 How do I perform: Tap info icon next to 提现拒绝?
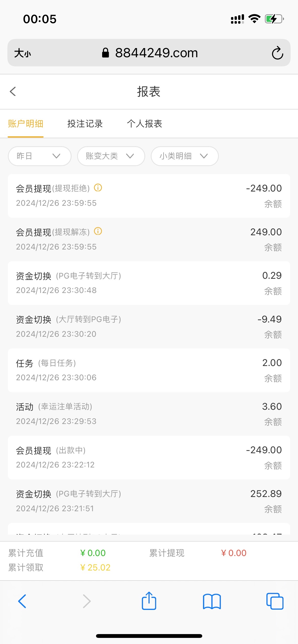(98, 188)
